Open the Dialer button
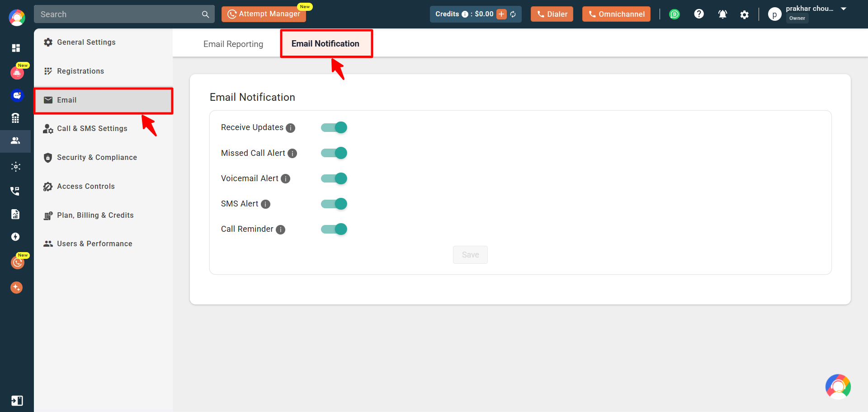 (x=552, y=14)
